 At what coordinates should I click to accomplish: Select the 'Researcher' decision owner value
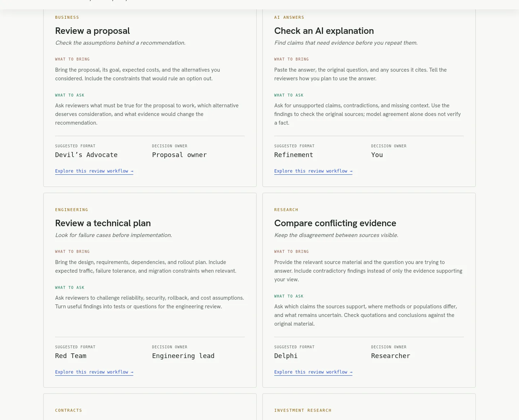pyautogui.click(x=391, y=356)
